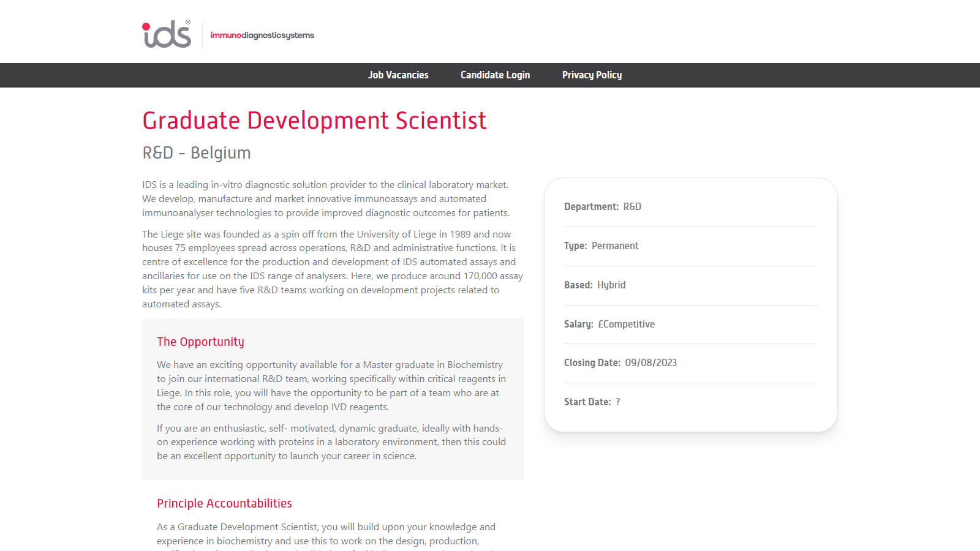Select The Opportunity section heading
980x551 pixels.
tap(200, 342)
